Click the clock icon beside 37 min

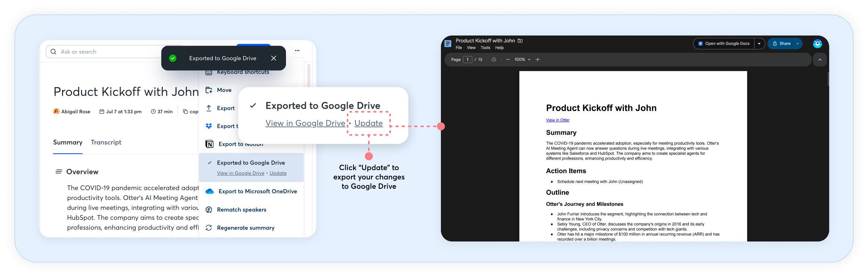pos(153,111)
